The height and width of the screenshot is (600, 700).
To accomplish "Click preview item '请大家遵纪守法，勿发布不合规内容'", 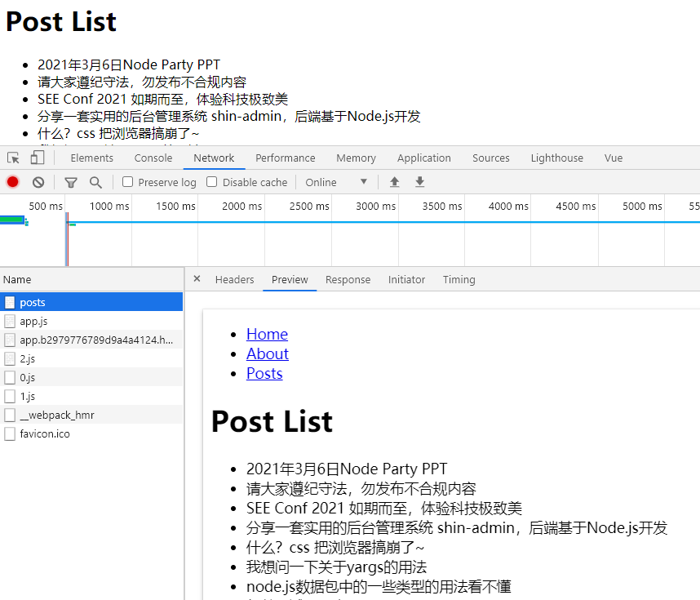I will click(361, 488).
